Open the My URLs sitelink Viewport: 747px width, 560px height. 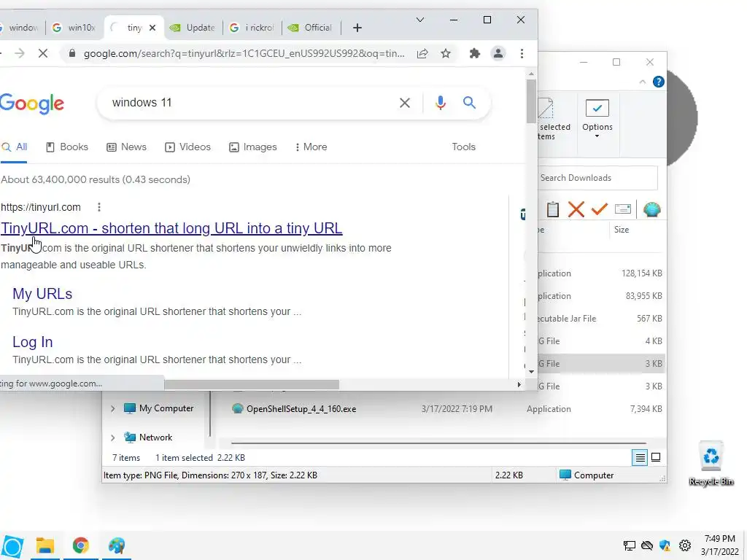click(x=42, y=294)
